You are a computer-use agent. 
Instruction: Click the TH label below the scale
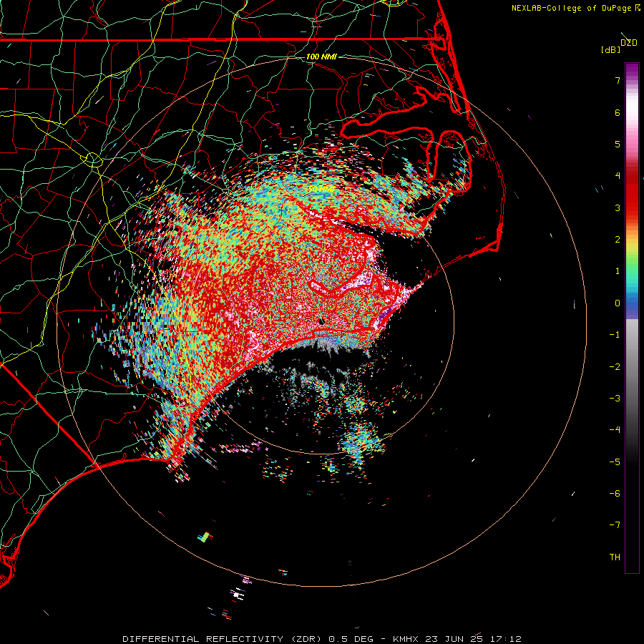click(615, 557)
